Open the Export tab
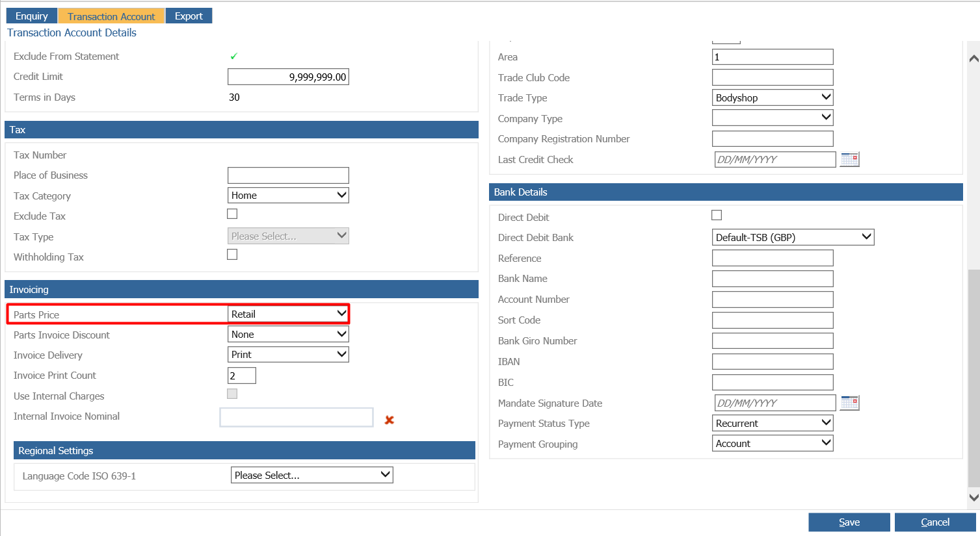Screen dimensions: 980x536 (x=189, y=16)
